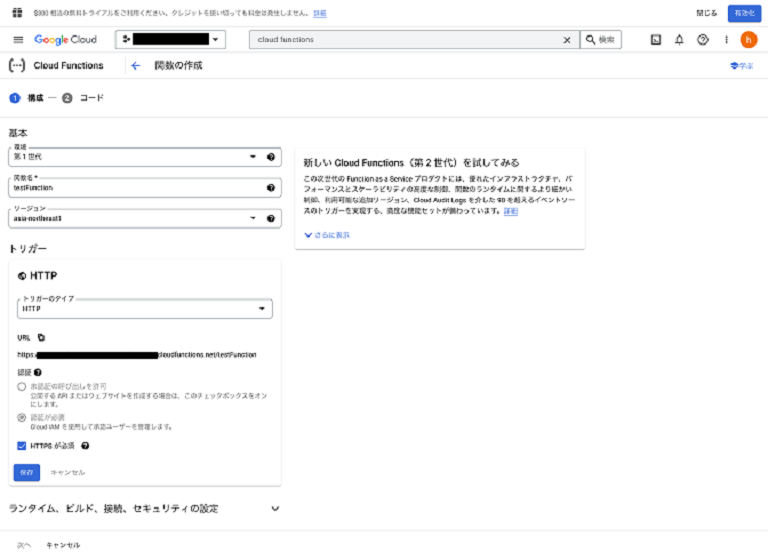Select the step 1 configuration indicator
This screenshot has height=560, width=768.
click(15, 98)
